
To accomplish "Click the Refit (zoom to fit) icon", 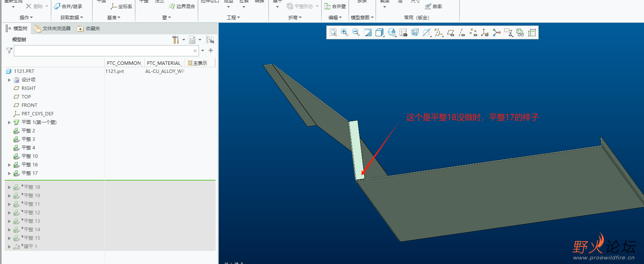I will 333,33.
